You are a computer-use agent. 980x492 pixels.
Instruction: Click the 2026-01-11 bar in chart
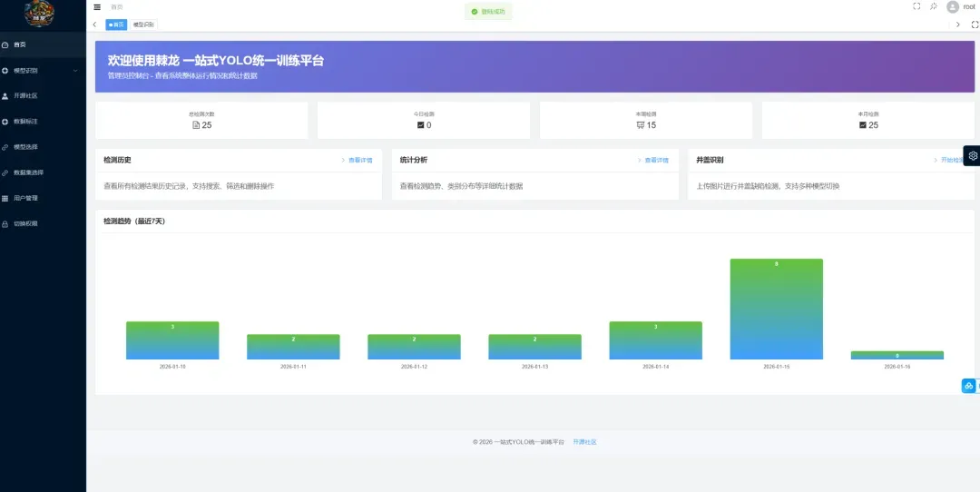(x=293, y=347)
